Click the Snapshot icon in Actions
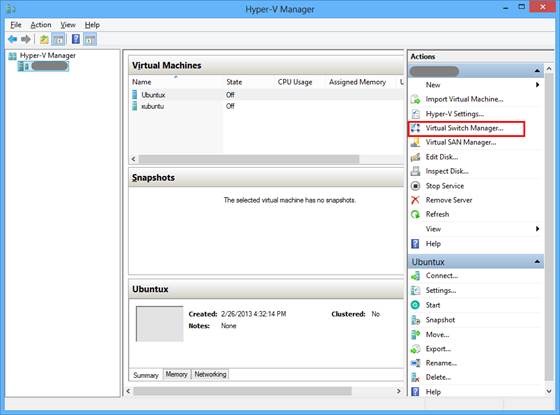 pyautogui.click(x=415, y=320)
